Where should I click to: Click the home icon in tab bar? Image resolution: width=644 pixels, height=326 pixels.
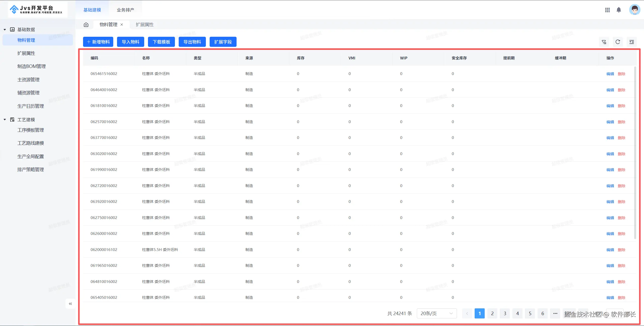point(86,25)
